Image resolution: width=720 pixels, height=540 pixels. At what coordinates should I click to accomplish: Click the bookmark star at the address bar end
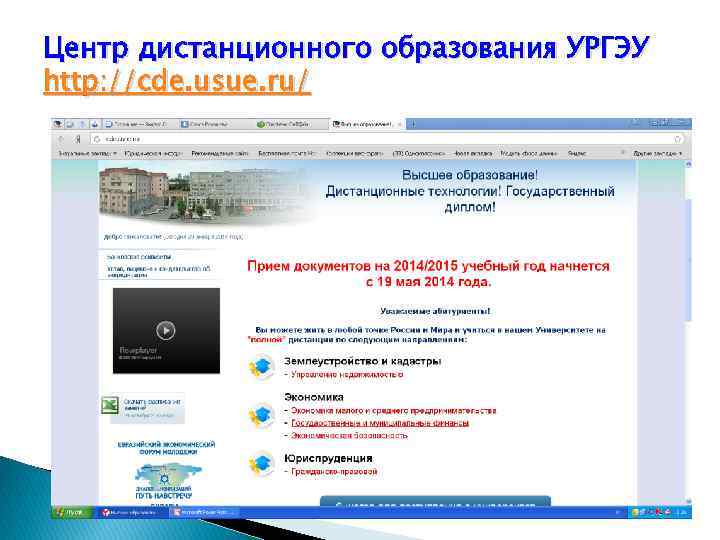coord(677,139)
